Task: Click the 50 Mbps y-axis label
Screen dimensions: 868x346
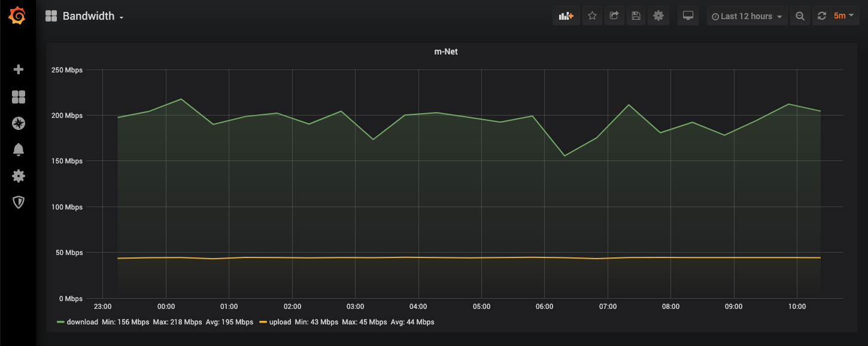Action: tap(69, 253)
